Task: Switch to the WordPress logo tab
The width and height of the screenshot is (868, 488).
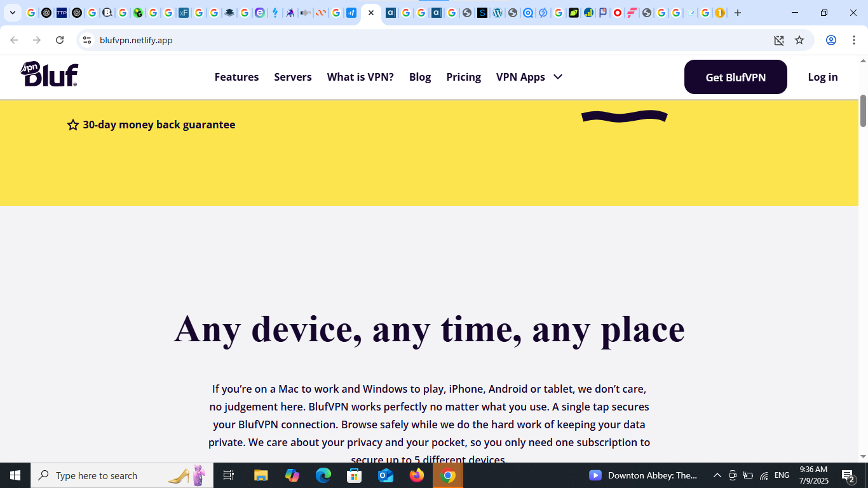Action: (498, 13)
